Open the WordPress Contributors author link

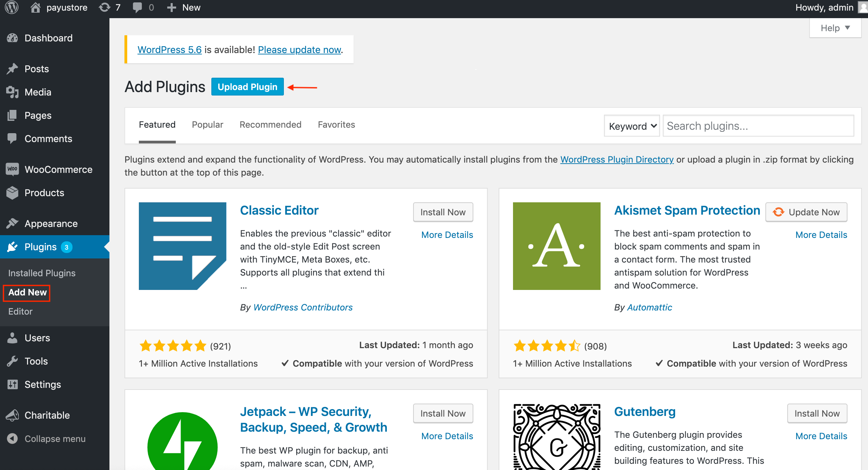click(303, 307)
